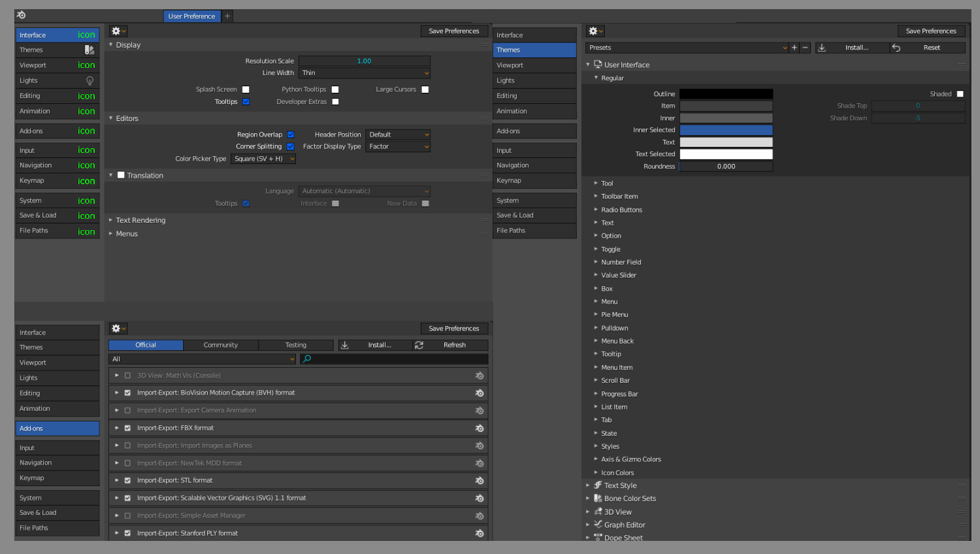The height and width of the screenshot is (554, 980).
Task: Click the Graph Editor theme icon
Action: [598, 525]
